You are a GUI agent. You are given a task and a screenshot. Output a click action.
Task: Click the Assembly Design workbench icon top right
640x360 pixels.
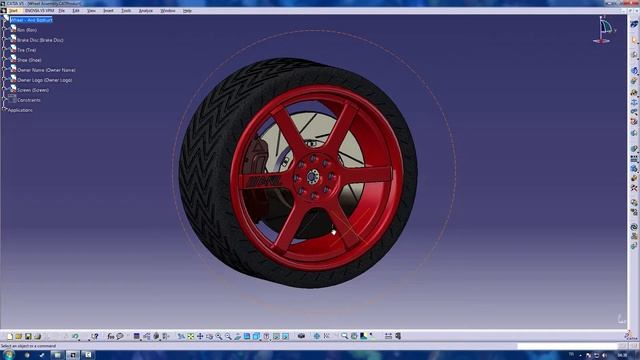tap(634, 24)
